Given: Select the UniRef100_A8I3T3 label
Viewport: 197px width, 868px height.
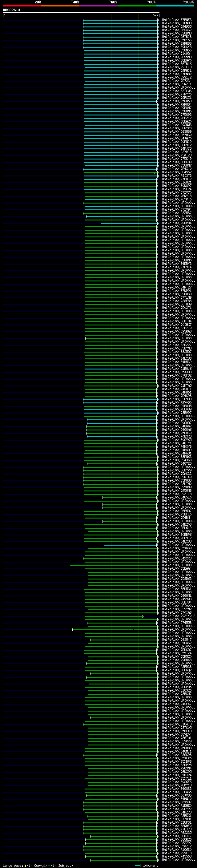Looking at the screenshot, I should (x=177, y=176).
